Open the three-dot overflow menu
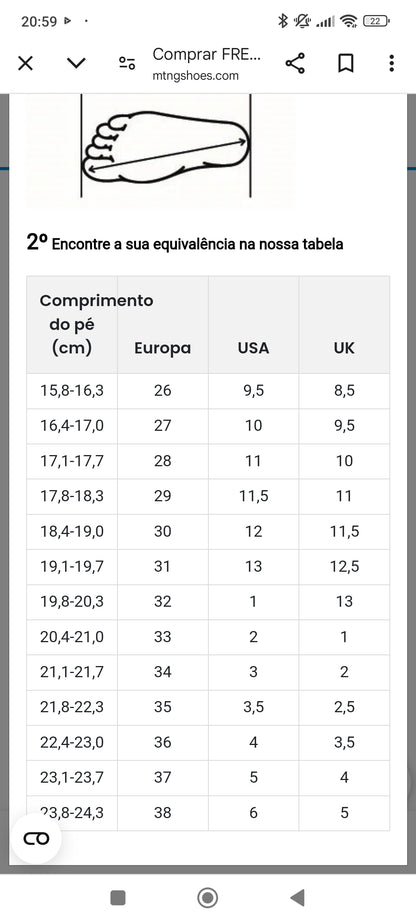Viewport: 416px width, 924px height. pos(391,63)
